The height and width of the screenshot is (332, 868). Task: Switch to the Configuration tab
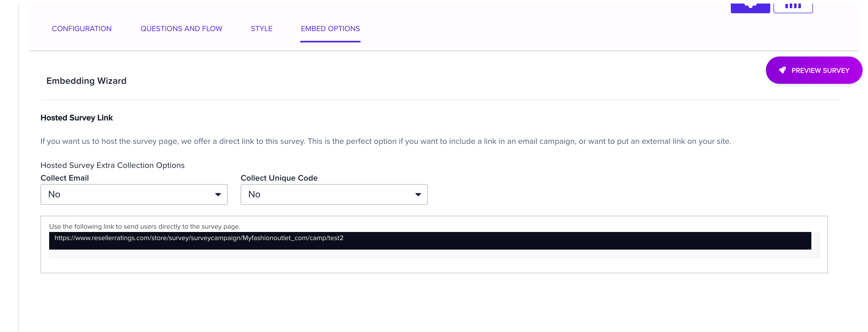click(x=82, y=29)
